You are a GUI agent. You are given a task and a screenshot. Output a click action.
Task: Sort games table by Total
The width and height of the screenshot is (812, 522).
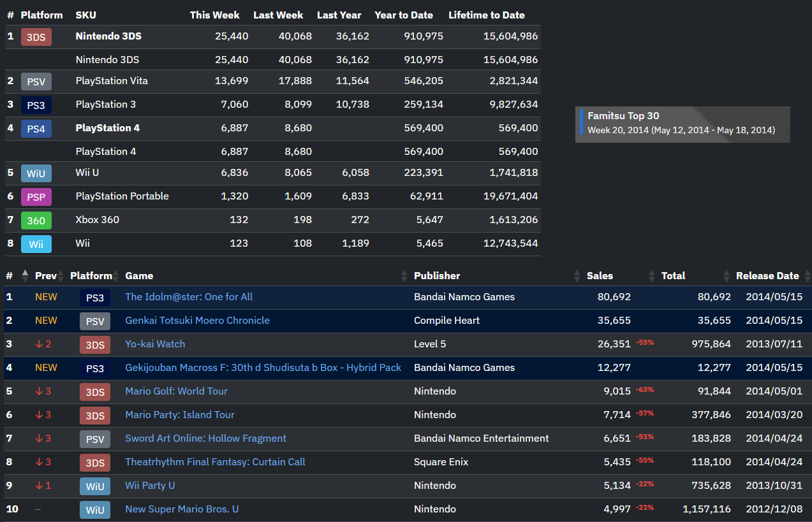point(695,276)
